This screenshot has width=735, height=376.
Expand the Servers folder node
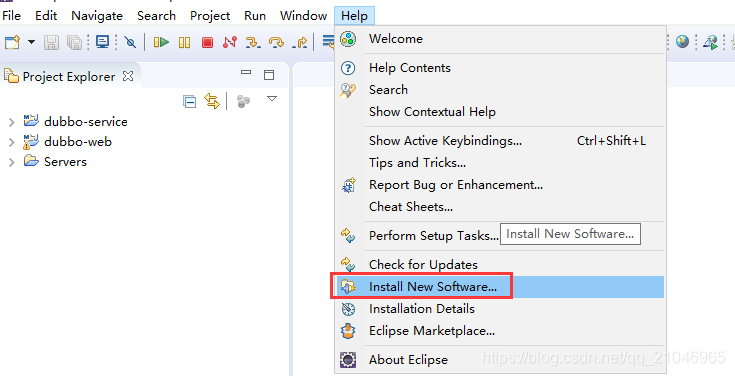(11, 162)
